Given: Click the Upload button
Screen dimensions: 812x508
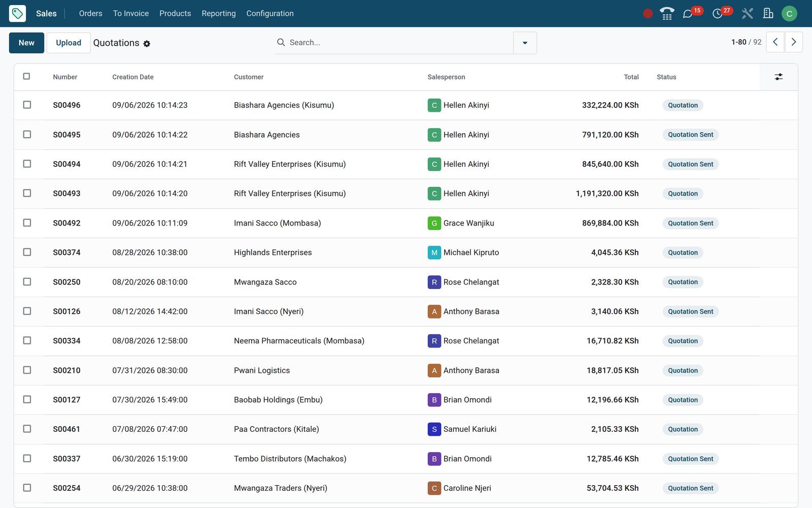Looking at the screenshot, I should pyautogui.click(x=68, y=43).
